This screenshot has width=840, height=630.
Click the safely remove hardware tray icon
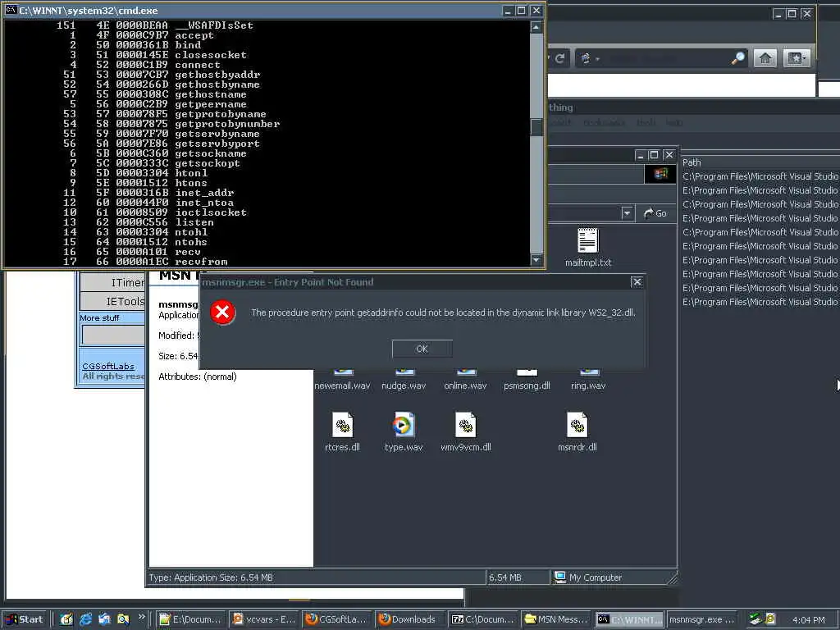pyautogui.click(x=756, y=619)
